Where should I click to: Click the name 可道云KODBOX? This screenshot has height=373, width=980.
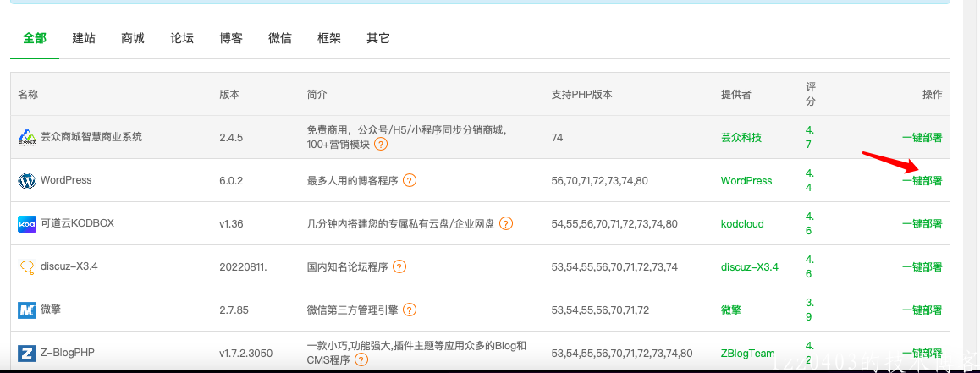(77, 223)
